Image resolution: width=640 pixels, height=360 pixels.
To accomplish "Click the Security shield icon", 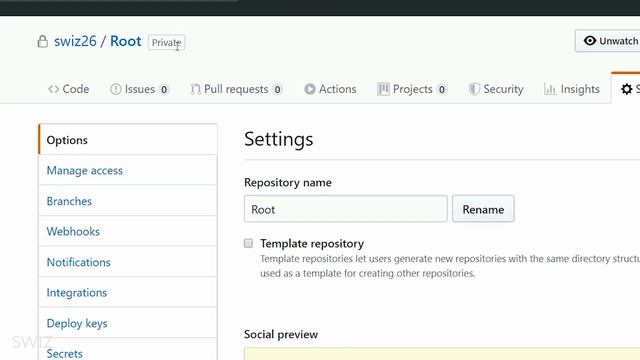I will (x=474, y=89).
